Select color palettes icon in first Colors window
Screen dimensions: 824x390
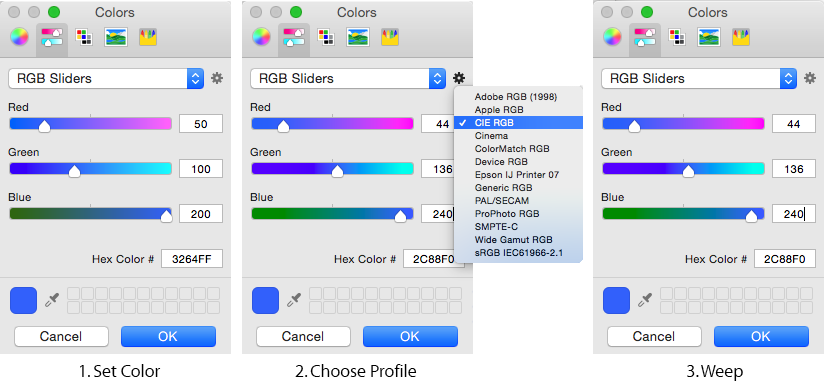coord(84,37)
